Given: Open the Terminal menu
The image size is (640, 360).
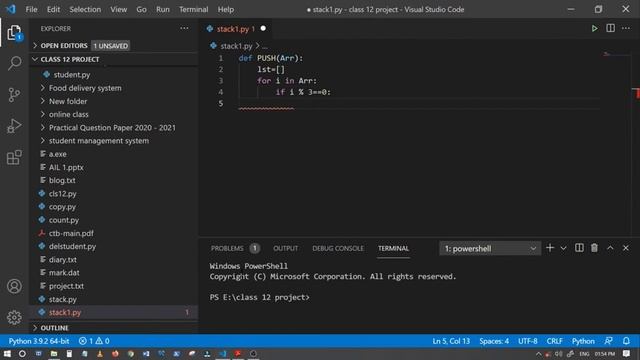Looking at the screenshot, I should coord(193,9).
